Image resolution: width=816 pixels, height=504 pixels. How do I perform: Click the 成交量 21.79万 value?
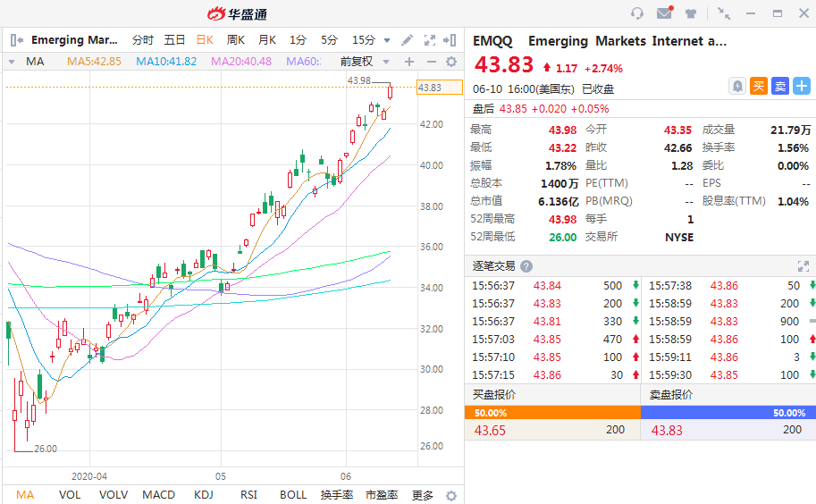pyautogui.click(x=790, y=130)
